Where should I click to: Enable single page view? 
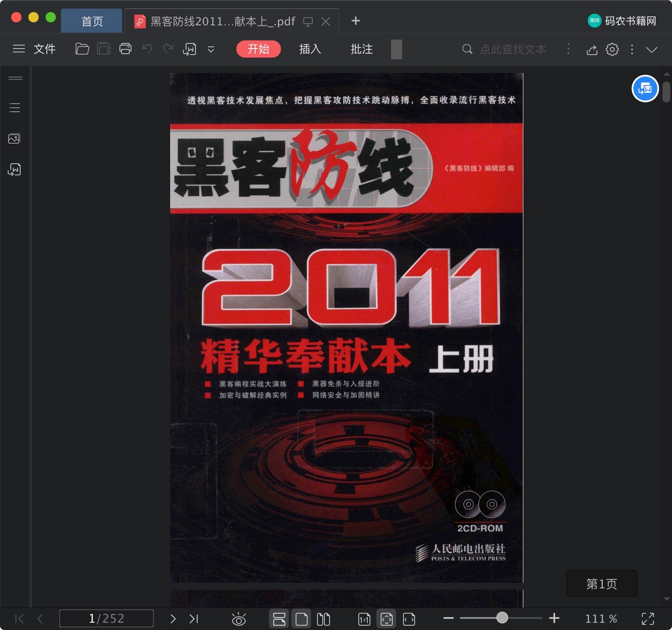click(302, 619)
